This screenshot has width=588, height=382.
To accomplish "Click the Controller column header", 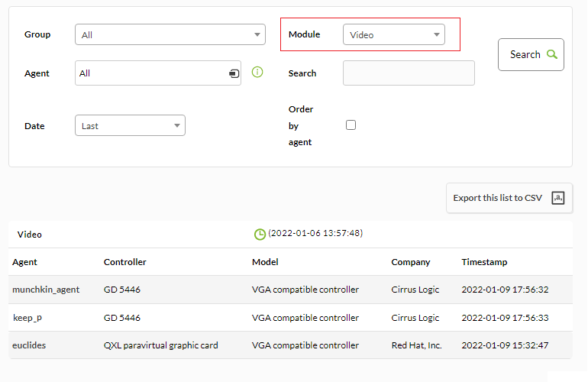I will pos(125,262).
